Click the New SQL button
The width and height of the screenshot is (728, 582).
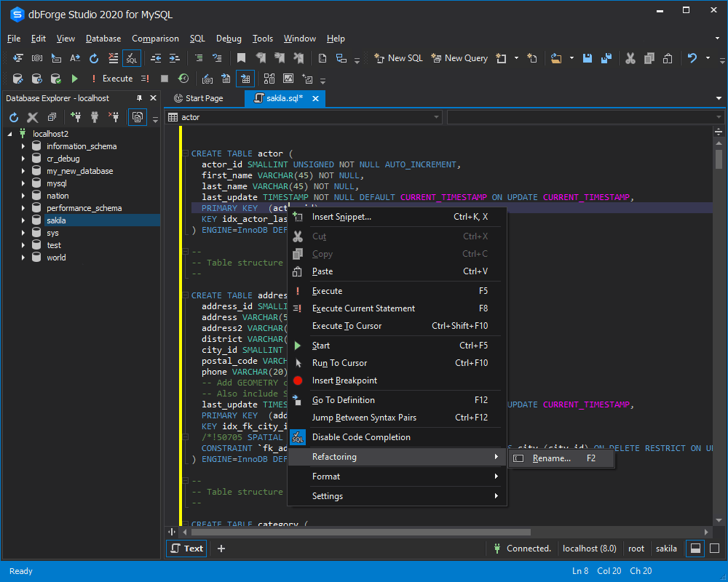pyautogui.click(x=397, y=58)
